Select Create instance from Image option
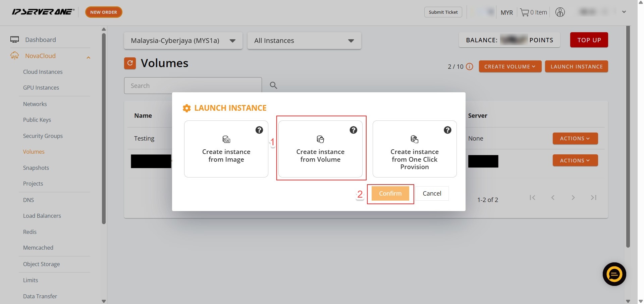Screen dimensions: 644x304 [x=226, y=149]
